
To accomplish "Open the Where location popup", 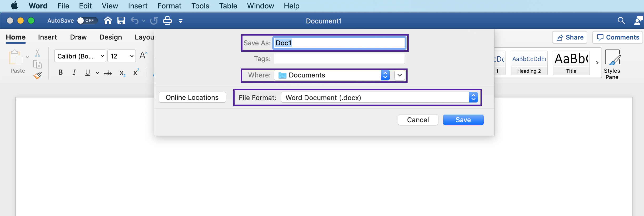I will [x=332, y=75].
